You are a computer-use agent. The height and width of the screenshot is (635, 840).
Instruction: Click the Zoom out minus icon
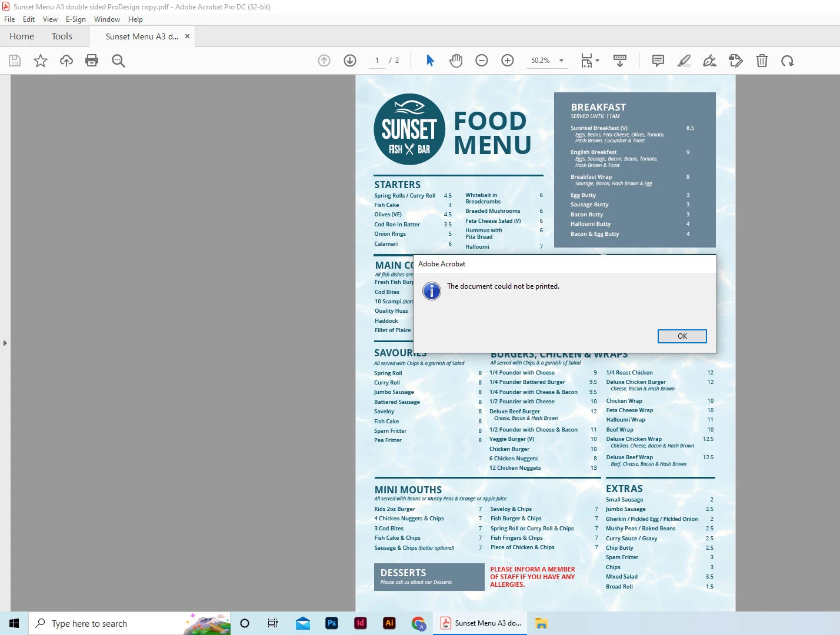click(482, 61)
